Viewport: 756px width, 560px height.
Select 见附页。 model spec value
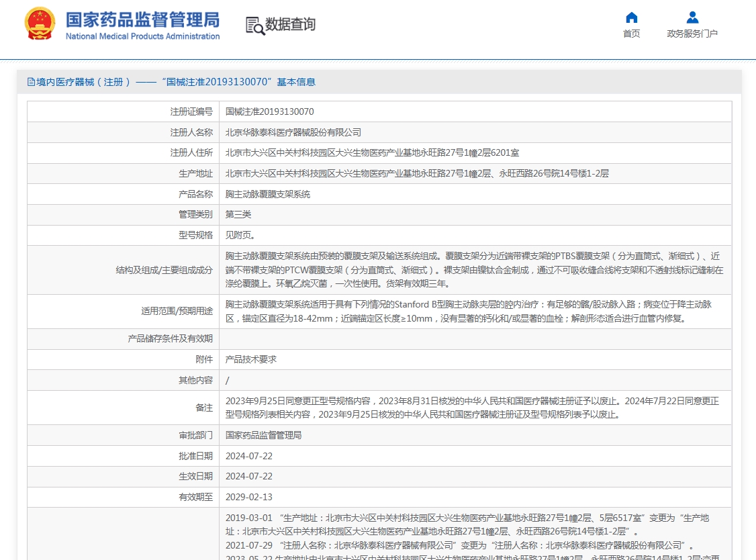(x=240, y=236)
